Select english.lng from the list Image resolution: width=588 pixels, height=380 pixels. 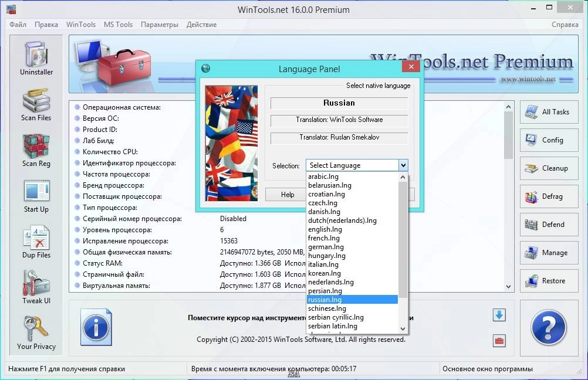click(x=352, y=229)
